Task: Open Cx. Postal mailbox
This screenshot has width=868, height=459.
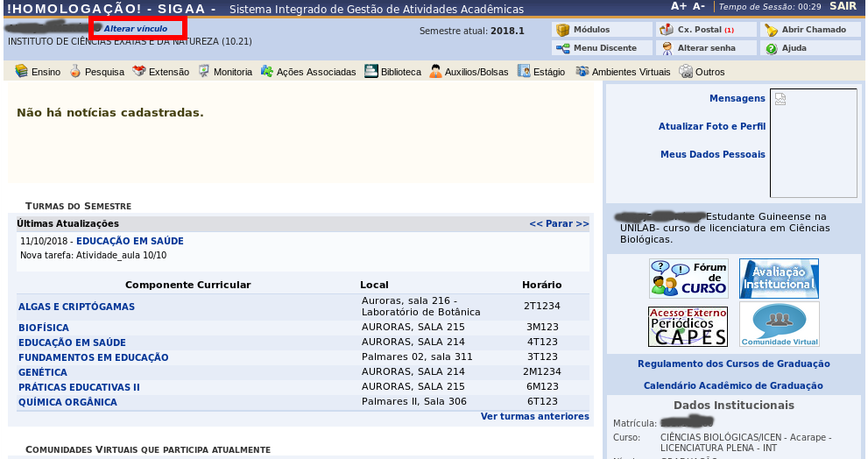Action: point(667,30)
